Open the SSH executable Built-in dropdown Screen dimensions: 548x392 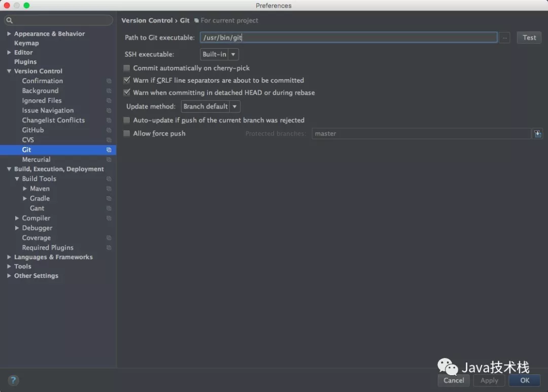point(220,54)
